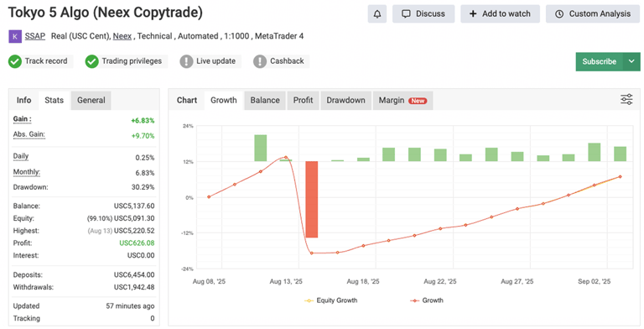The image size is (644, 329).
Task: Open the chart settings sliders icon
Action: click(626, 100)
